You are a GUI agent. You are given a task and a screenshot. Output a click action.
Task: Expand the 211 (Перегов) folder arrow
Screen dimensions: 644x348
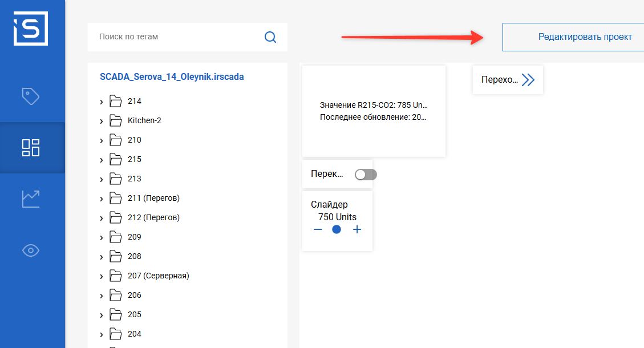point(102,199)
